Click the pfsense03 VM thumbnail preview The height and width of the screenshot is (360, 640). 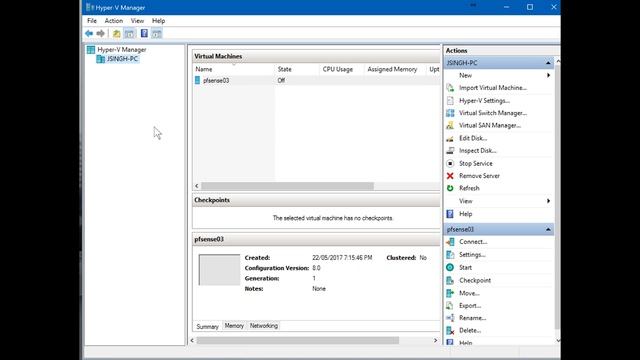click(219, 270)
